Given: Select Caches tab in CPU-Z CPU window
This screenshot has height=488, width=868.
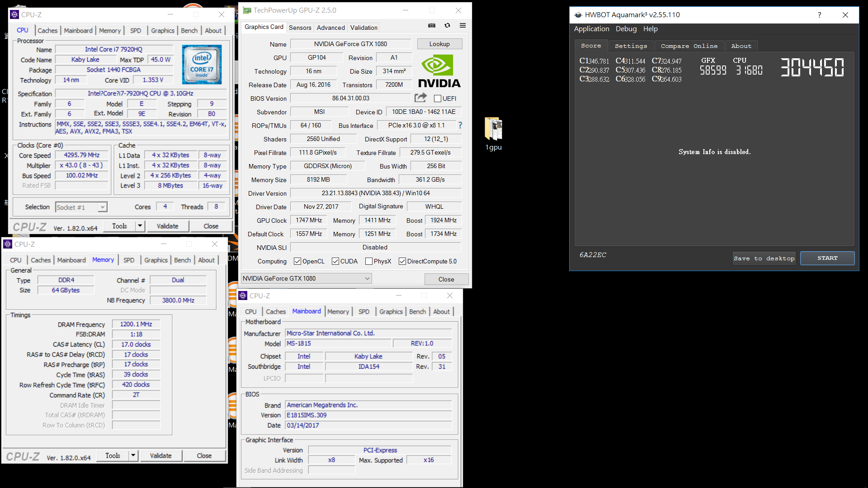Looking at the screenshot, I should tap(47, 31).
